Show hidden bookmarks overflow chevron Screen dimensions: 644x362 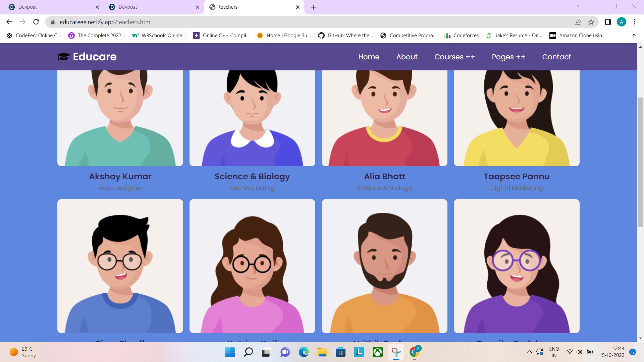(x=634, y=36)
